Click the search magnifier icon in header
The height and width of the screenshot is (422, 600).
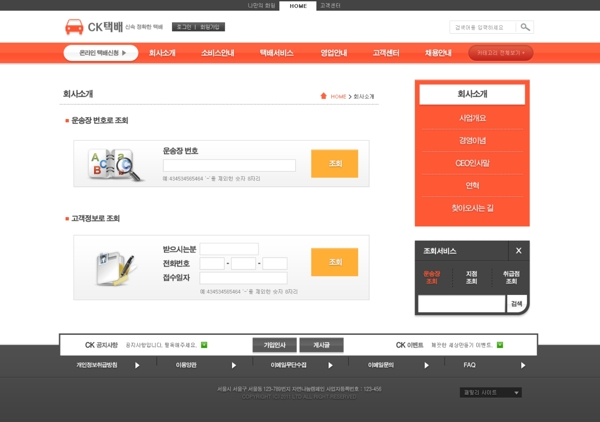coord(525,27)
